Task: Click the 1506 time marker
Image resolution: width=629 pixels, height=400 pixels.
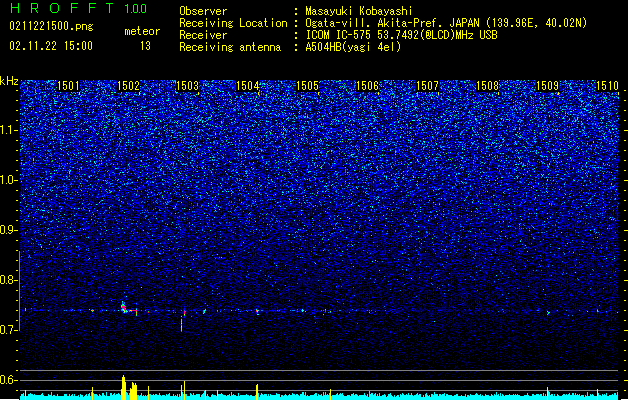Action: (x=367, y=86)
